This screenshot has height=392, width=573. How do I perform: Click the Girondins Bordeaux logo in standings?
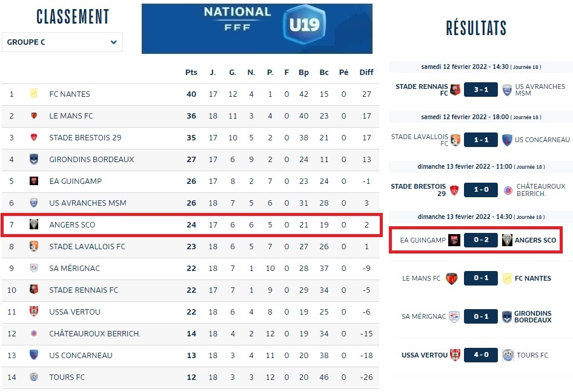pos(34,159)
